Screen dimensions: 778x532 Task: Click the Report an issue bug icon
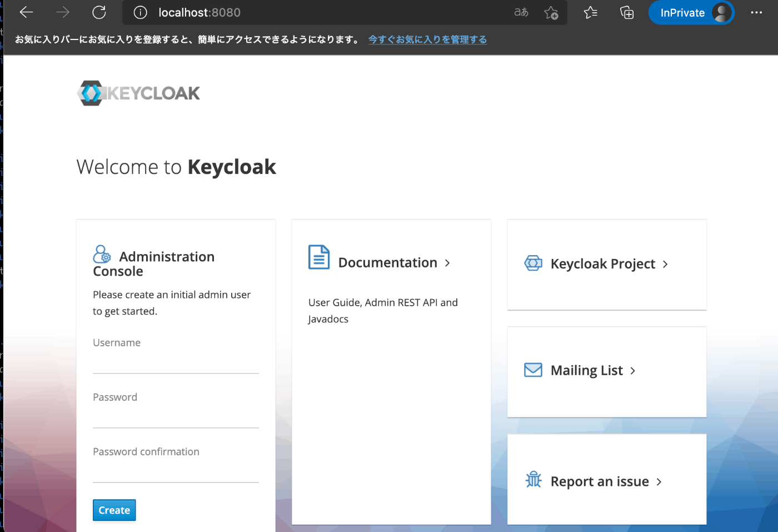(533, 479)
